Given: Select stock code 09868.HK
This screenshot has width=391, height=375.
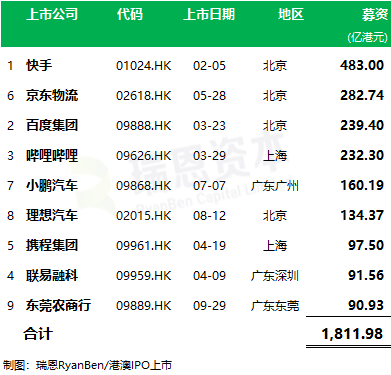Looking at the screenshot, I should coord(144,186).
